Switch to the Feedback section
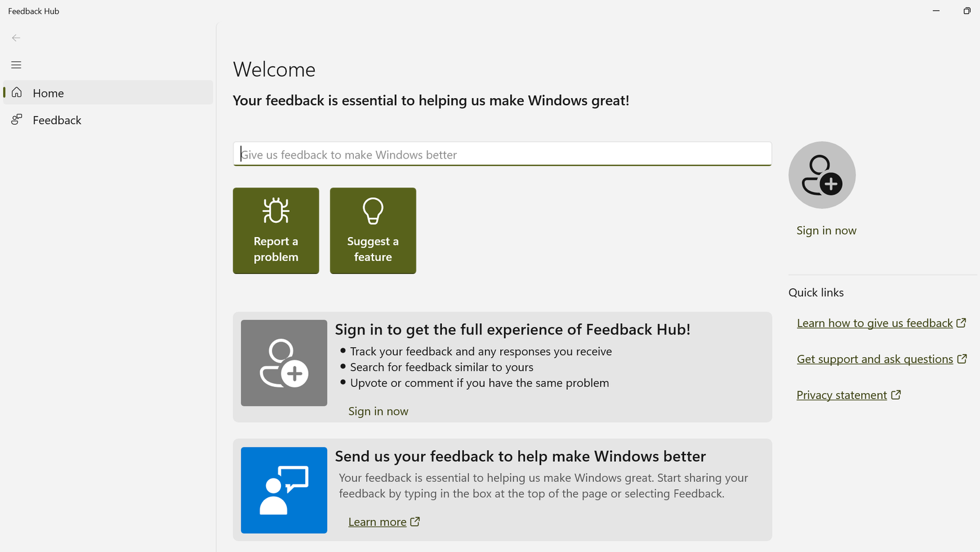 [x=57, y=119]
